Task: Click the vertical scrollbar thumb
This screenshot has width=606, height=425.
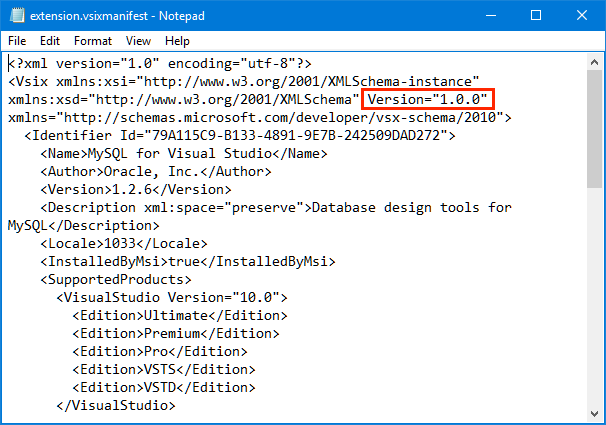Action: pyautogui.click(x=594, y=129)
